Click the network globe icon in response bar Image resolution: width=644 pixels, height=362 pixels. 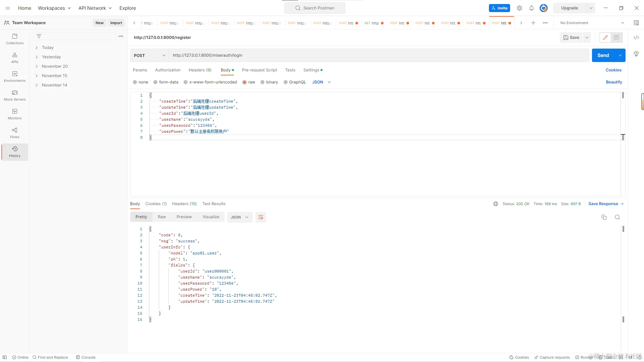click(x=495, y=204)
